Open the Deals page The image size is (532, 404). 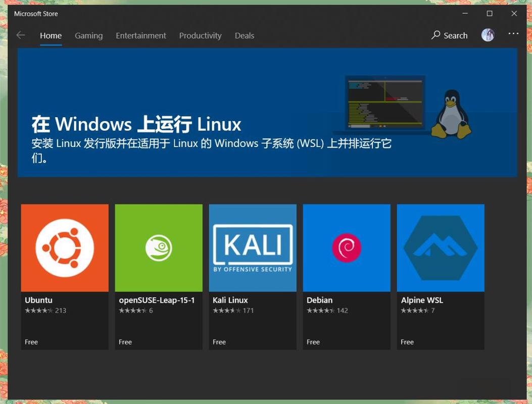tap(244, 35)
